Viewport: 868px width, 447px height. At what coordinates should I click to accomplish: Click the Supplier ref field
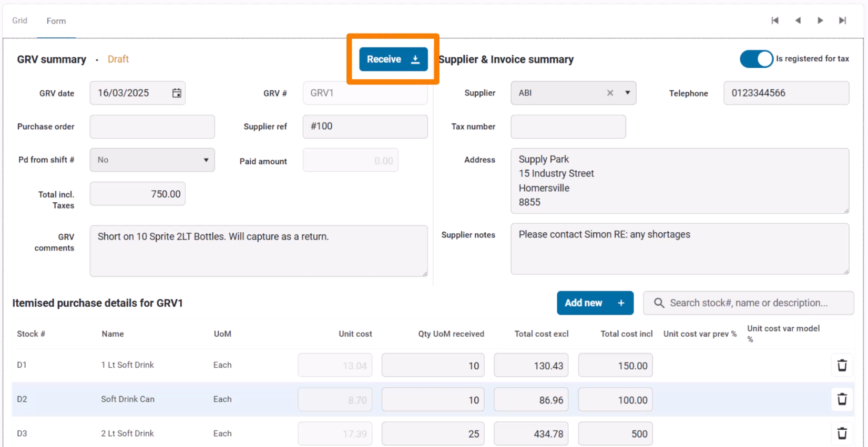click(365, 127)
